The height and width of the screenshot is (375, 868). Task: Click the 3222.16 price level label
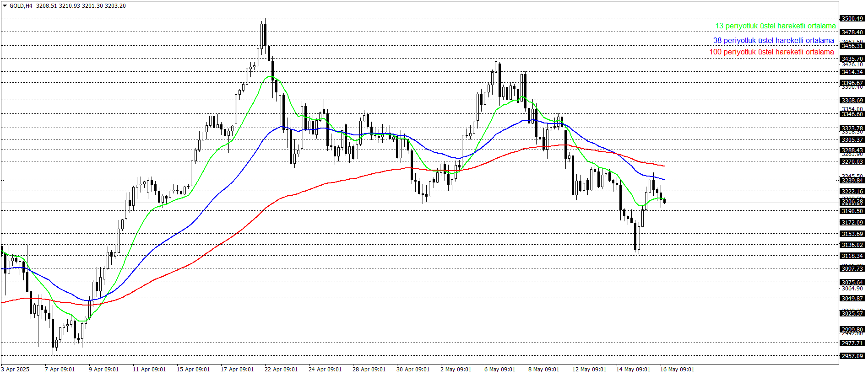click(852, 192)
